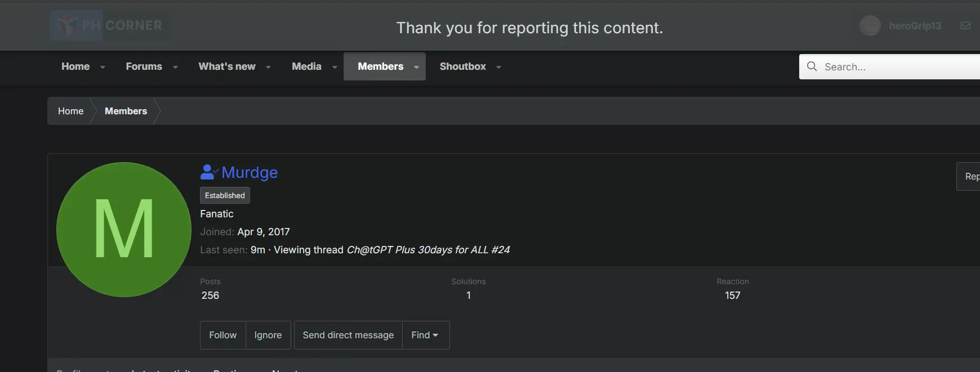Click the joined date Apr 9, 2017
The image size is (980, 372).
pyautogui.click(x=264, y=232)
